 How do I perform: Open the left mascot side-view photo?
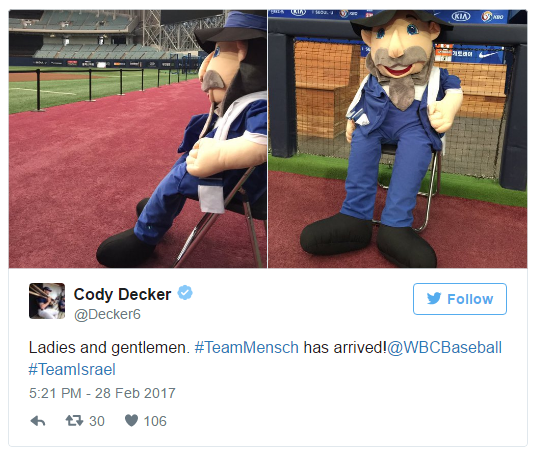[138, 139]
